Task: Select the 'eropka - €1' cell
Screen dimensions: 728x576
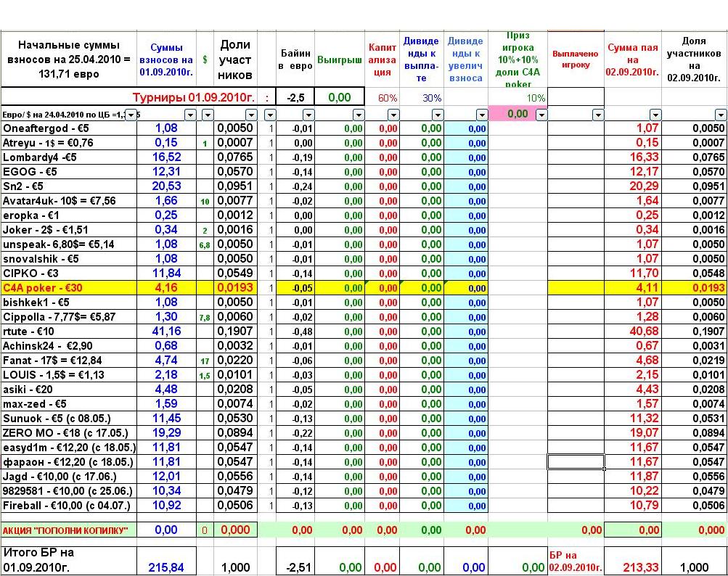Action: coord(69,215)
